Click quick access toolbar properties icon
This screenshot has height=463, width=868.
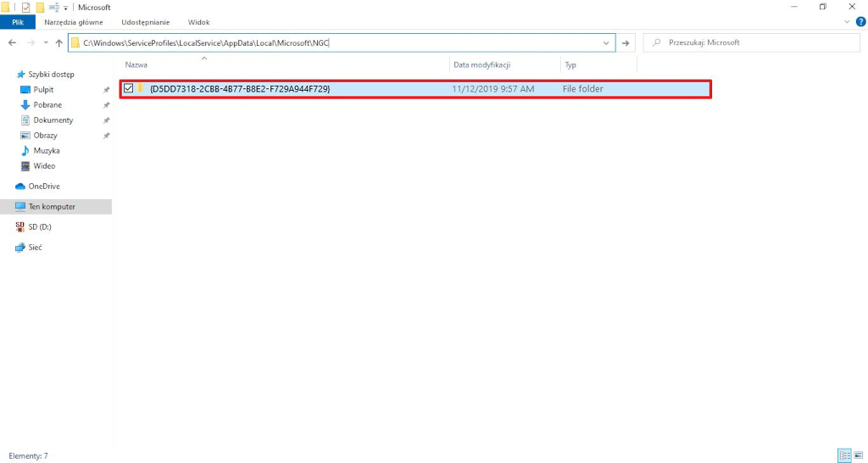point(25,7)
